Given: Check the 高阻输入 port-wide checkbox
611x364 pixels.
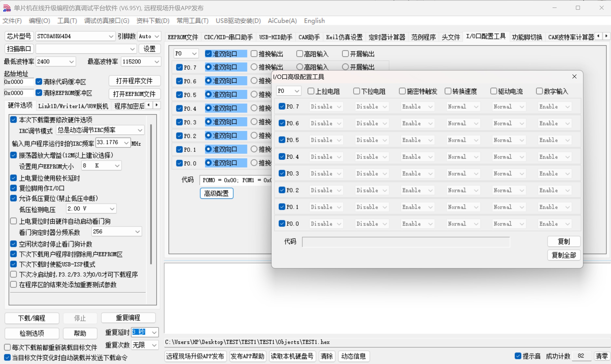Looking at the screenshot, I should coord(300,54).
